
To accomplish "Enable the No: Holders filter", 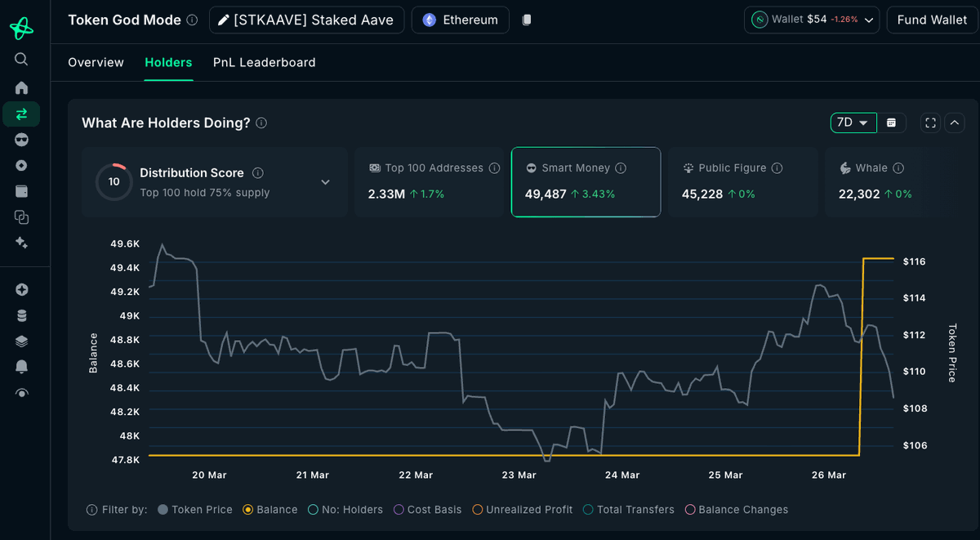I will pos(313,510).
